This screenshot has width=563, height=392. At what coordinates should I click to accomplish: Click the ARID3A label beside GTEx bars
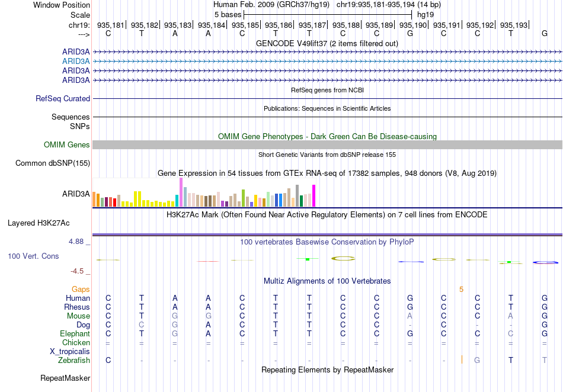[76, 194]
